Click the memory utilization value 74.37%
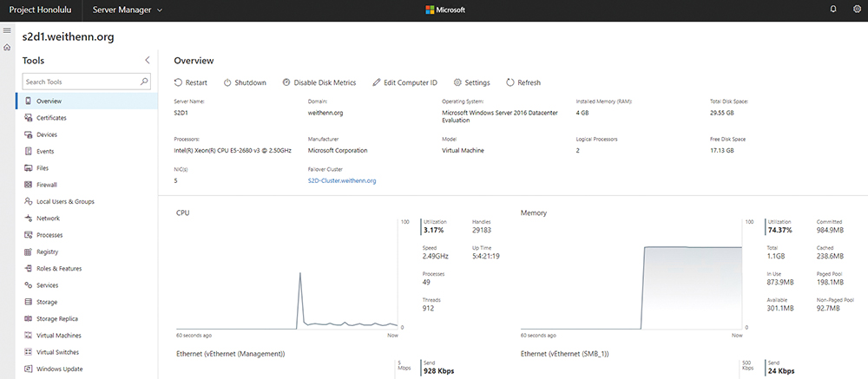Image resolution: width=868 pixels, height=379 pixels. point(779,230)
